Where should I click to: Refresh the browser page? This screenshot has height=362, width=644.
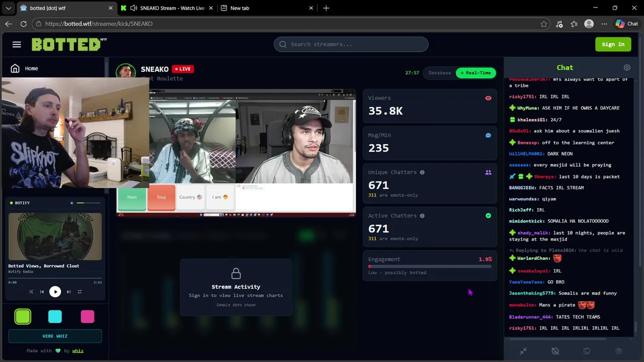click(x=24, y=24)
